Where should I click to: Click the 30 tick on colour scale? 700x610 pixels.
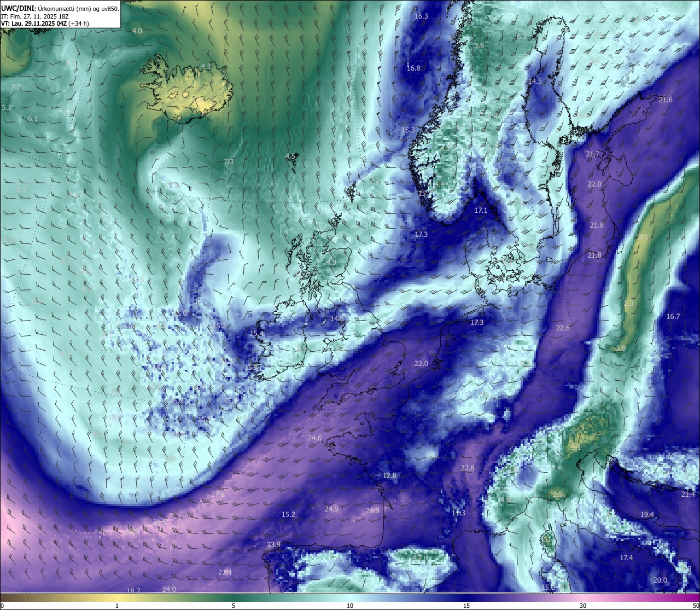point(583,606)
